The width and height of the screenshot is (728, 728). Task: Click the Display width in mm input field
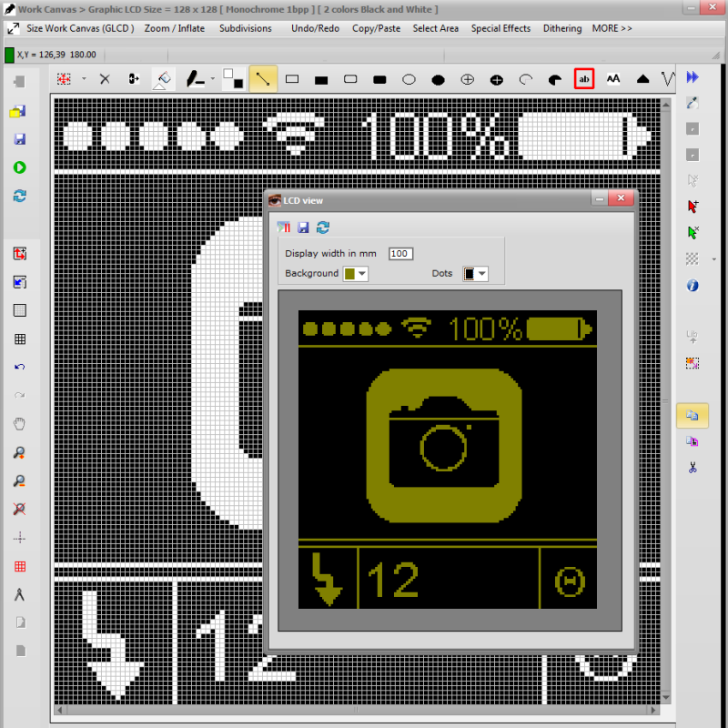pyautogui.click(x=400, y=253)
